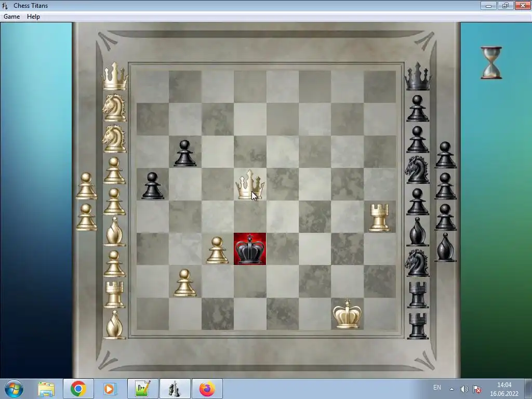The image size is (532, 399).
Task: Click the captured white rook in the left tray
Action: coord(115,295)
